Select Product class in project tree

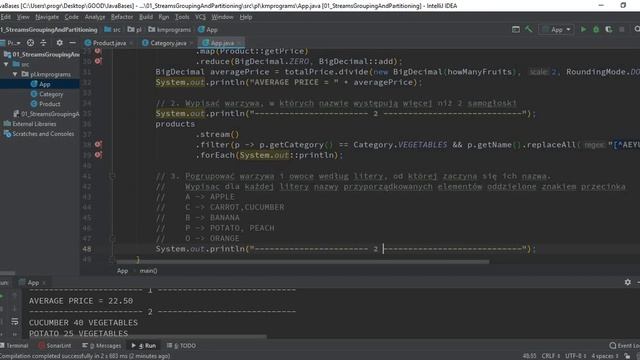coord(50,104)
